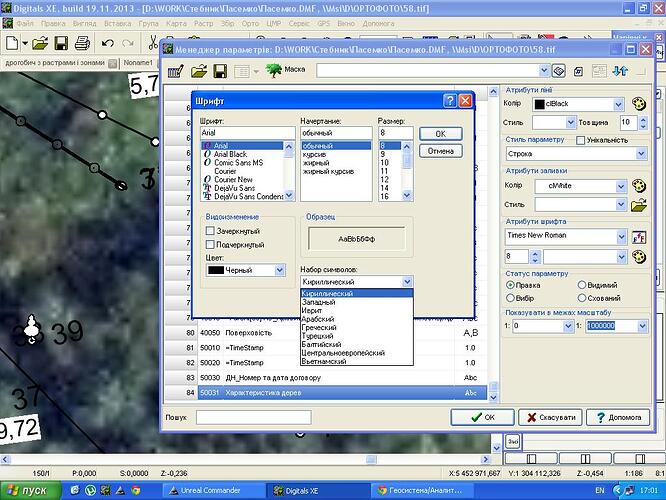The image size is (666, 500).
Task: Select the Схований radio button
Action: pyautogui.click(x=582, y=298)
